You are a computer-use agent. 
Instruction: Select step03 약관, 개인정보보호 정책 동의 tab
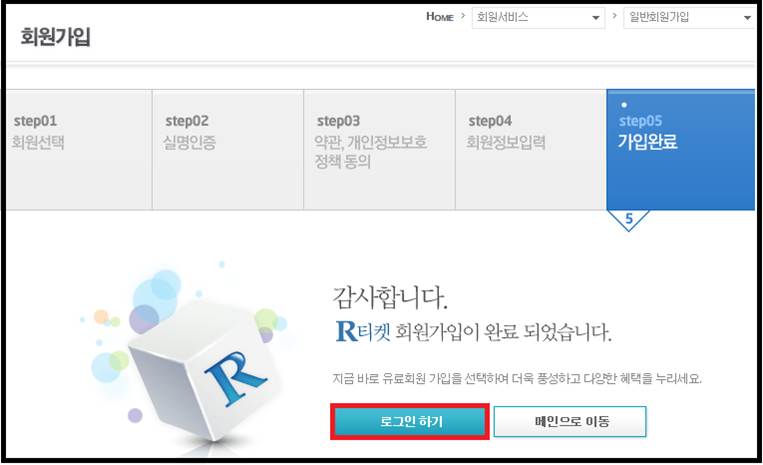tap(379, 150)
